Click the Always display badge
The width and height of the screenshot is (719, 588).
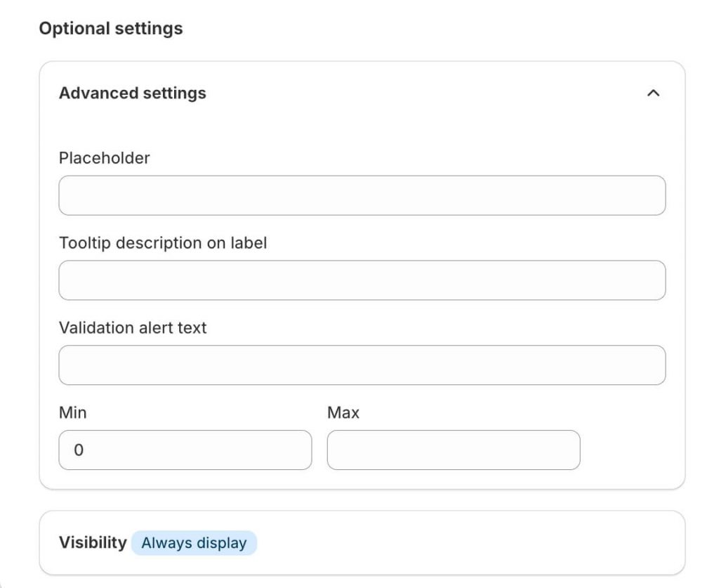coord(194,543)
